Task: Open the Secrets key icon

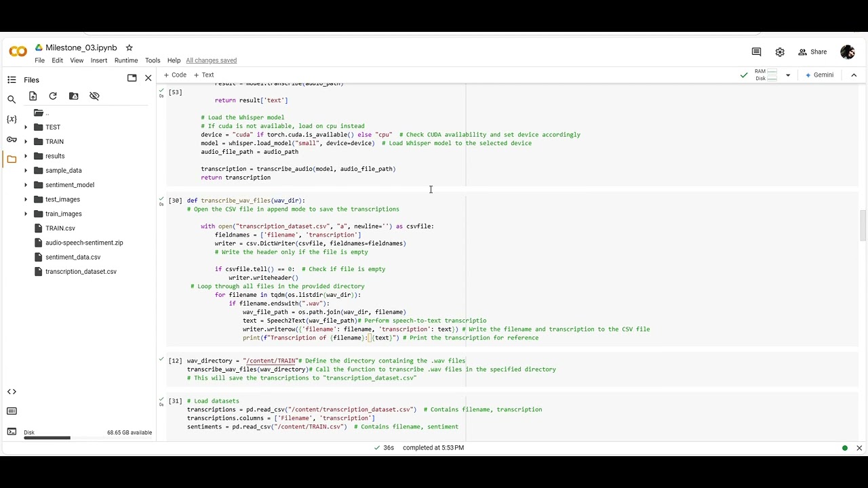Action: point(12,140)
